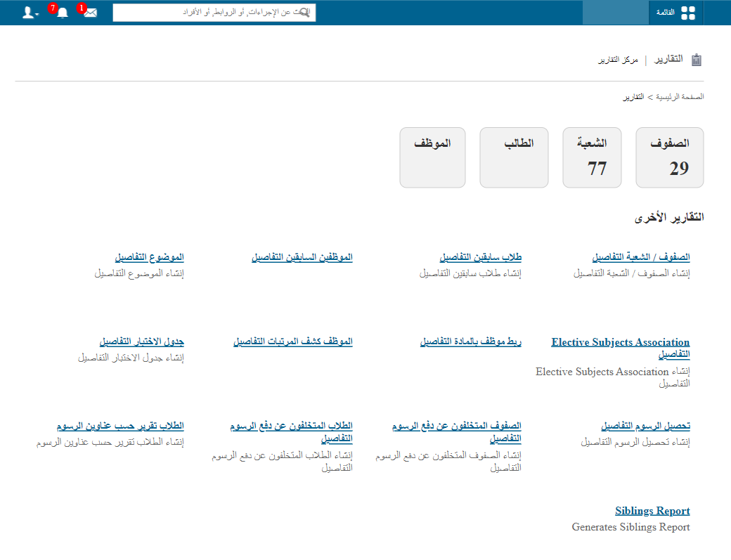Open الصفوف المتخلفون عن دفع الرسوم link
The height and width of the screenshot is (560, 731).
tap(456, 432)
